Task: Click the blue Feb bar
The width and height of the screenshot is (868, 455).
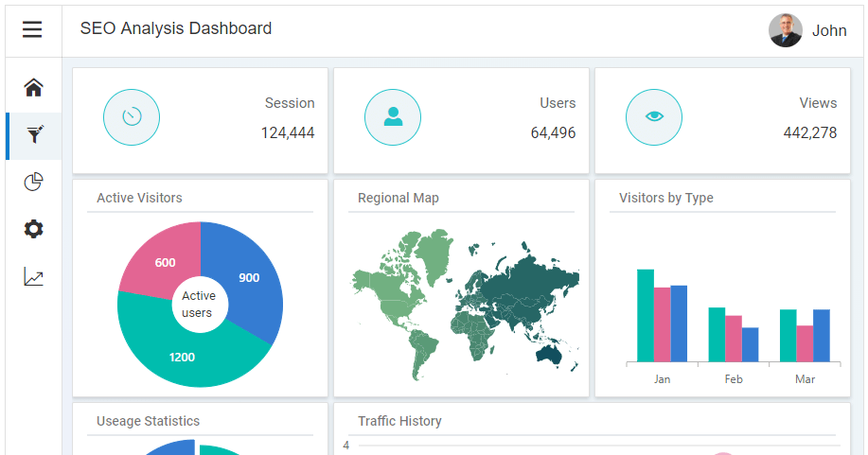Action: coord(751,345)
